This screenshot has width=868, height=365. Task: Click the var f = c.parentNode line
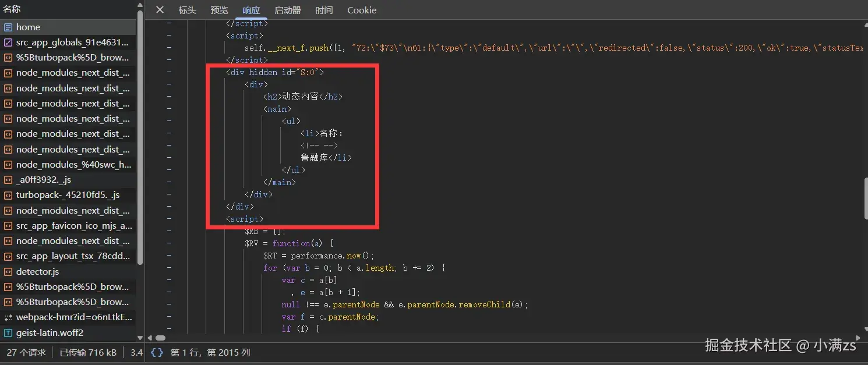(330, 317)
